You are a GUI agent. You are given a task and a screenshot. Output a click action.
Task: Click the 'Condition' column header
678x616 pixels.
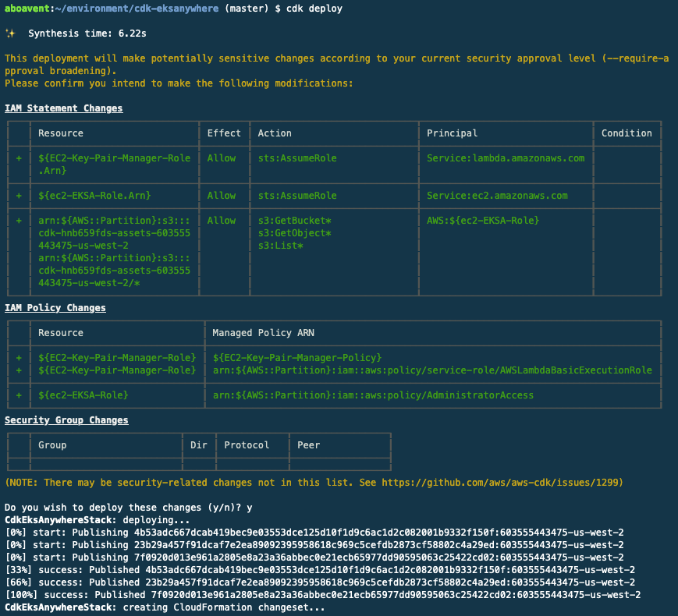[x=627, y=133]
